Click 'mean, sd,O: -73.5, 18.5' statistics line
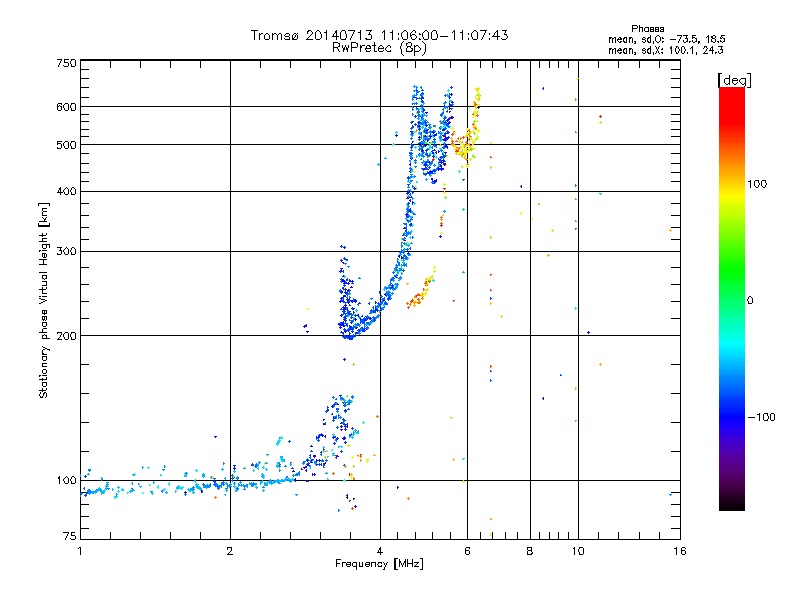 [x=666, y=39]
